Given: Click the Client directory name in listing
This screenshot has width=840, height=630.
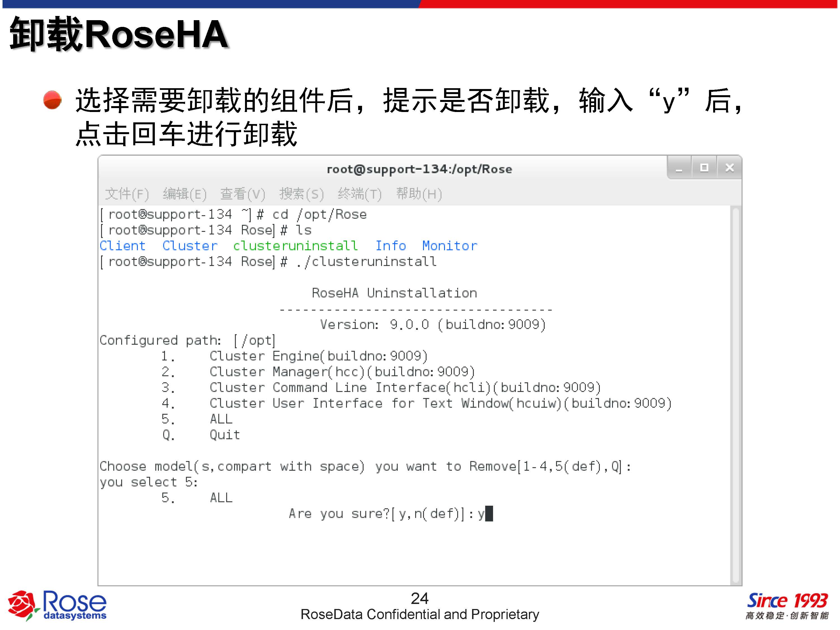Looking at the screenshot, I should tap(123, 246).
